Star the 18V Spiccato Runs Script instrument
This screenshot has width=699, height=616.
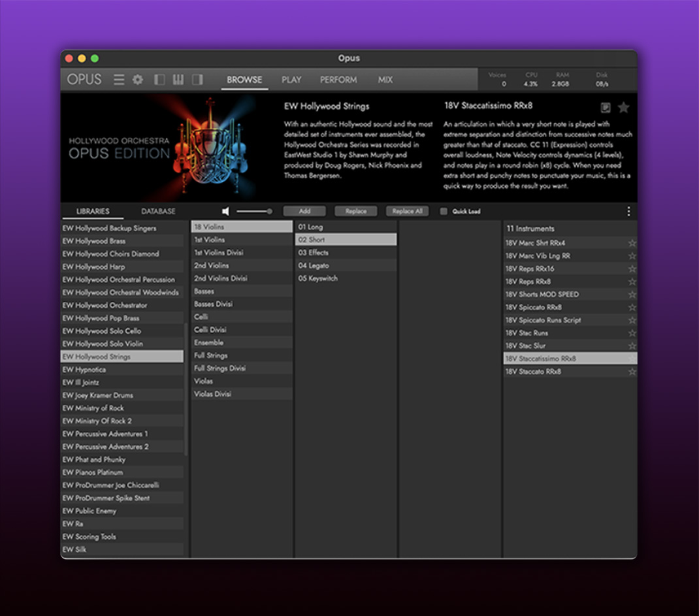(x=632, y=320)
